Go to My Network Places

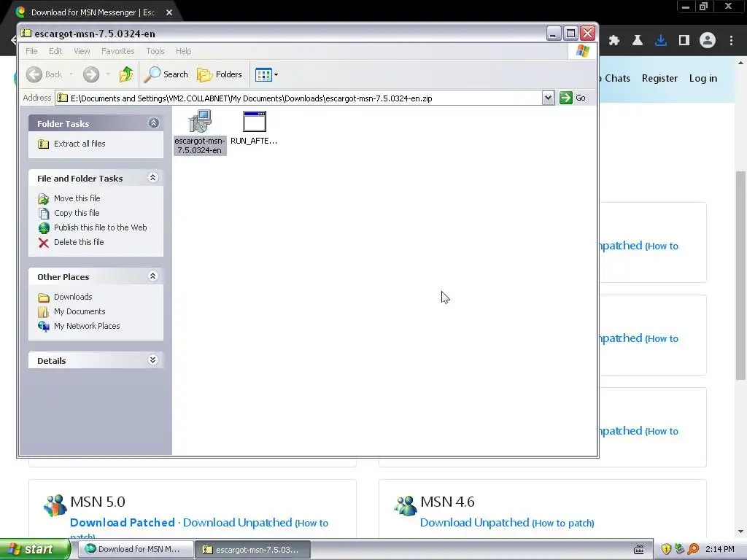(x=87, y=326)
